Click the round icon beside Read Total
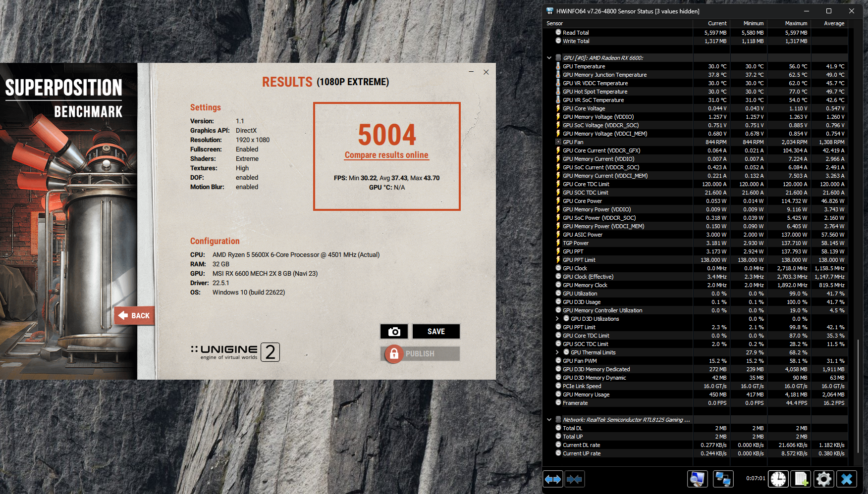 [x=558, y=33]
